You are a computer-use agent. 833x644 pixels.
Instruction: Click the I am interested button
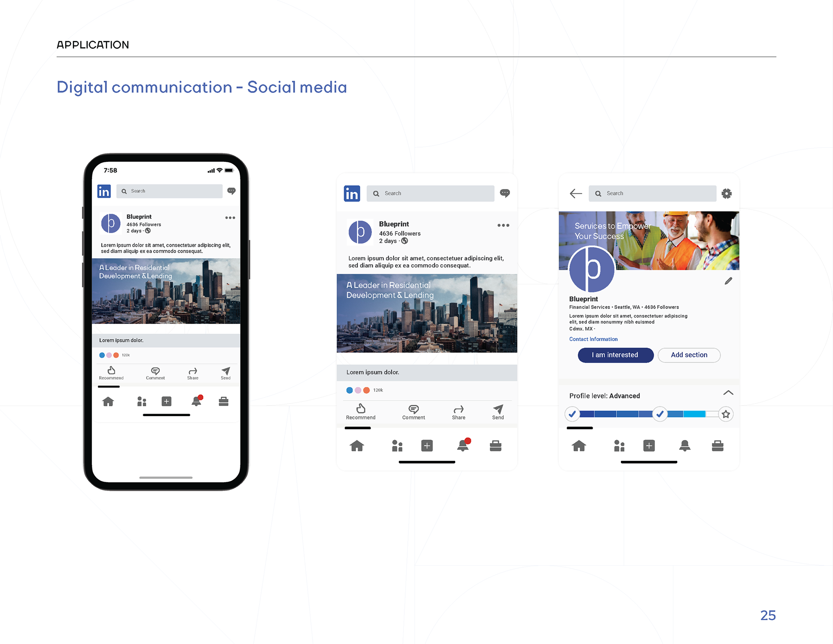(615, 355)
